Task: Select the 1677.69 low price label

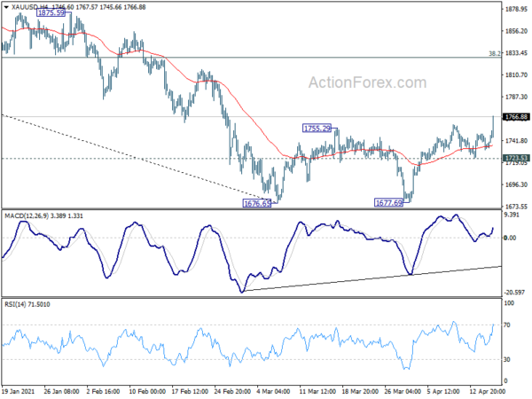Action: click(x=388, y=203)
